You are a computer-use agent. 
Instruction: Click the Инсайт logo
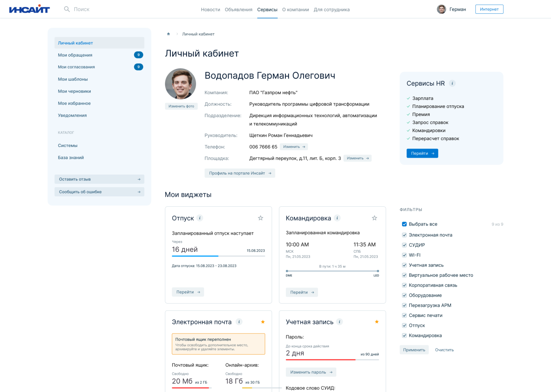(x=29, y=9)
